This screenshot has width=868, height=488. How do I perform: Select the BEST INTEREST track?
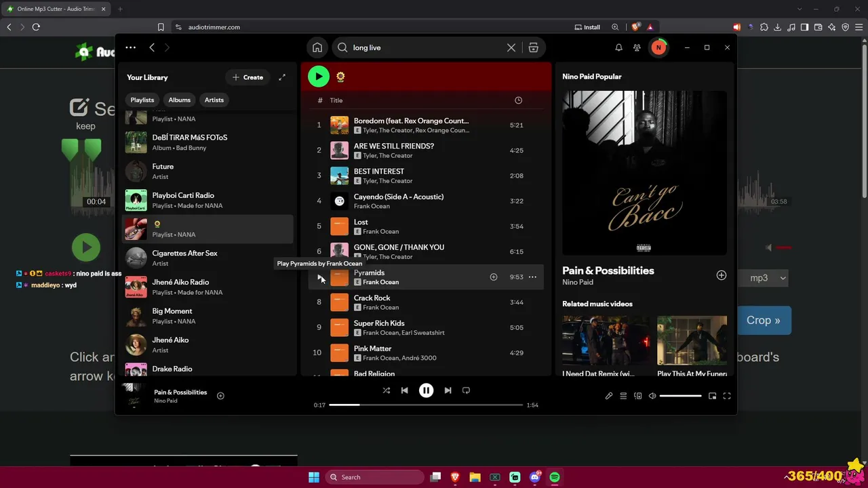[x=426, y=176]
